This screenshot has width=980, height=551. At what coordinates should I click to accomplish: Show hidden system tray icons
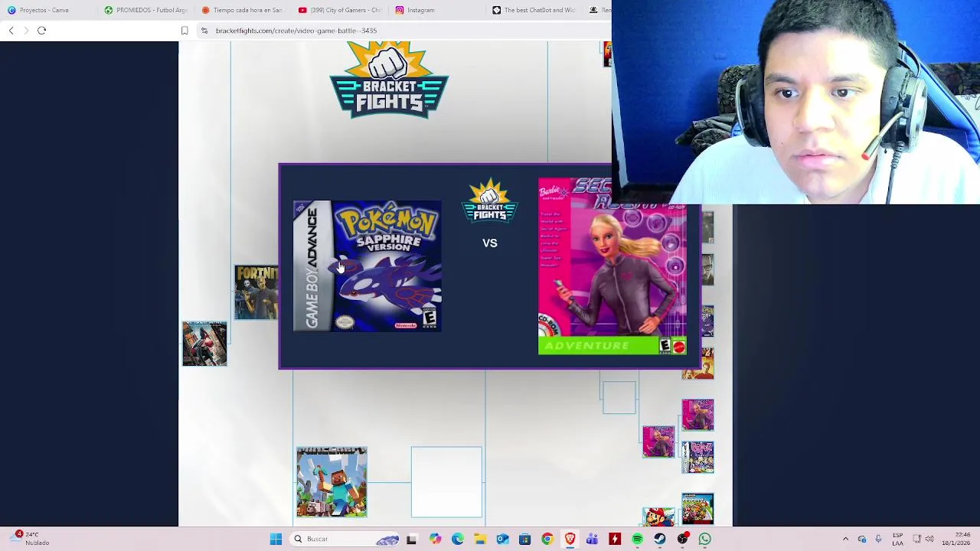(845, 539)
